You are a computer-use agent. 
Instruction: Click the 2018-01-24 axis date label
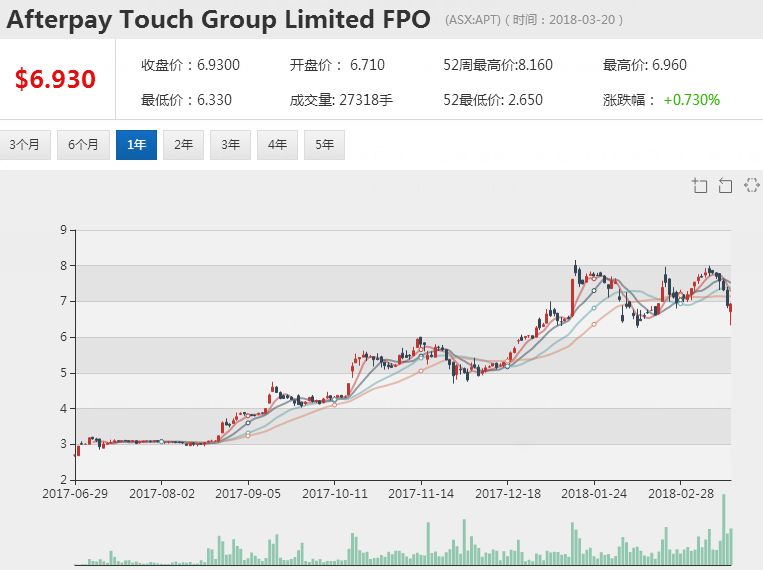(594, 494)
